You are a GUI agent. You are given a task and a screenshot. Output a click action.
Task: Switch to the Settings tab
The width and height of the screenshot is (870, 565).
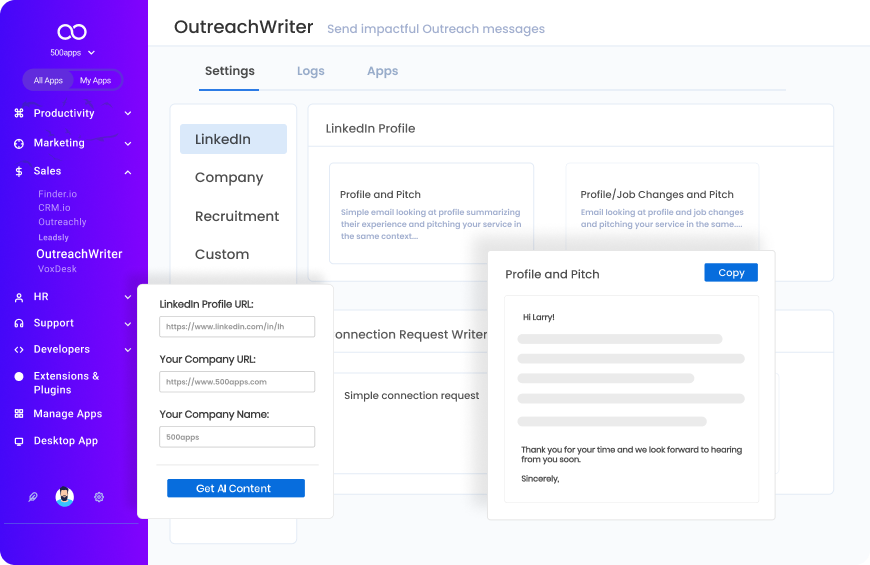230,71
